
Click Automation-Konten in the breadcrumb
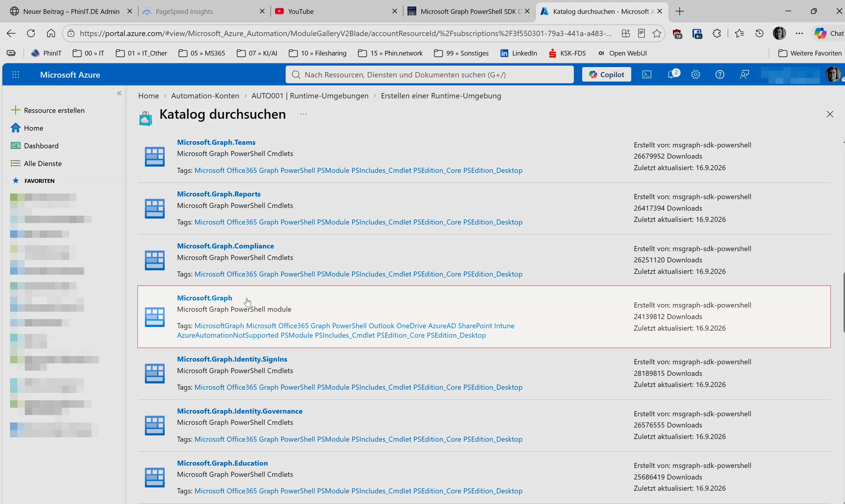pyautogui.click(x=205, y=96)
